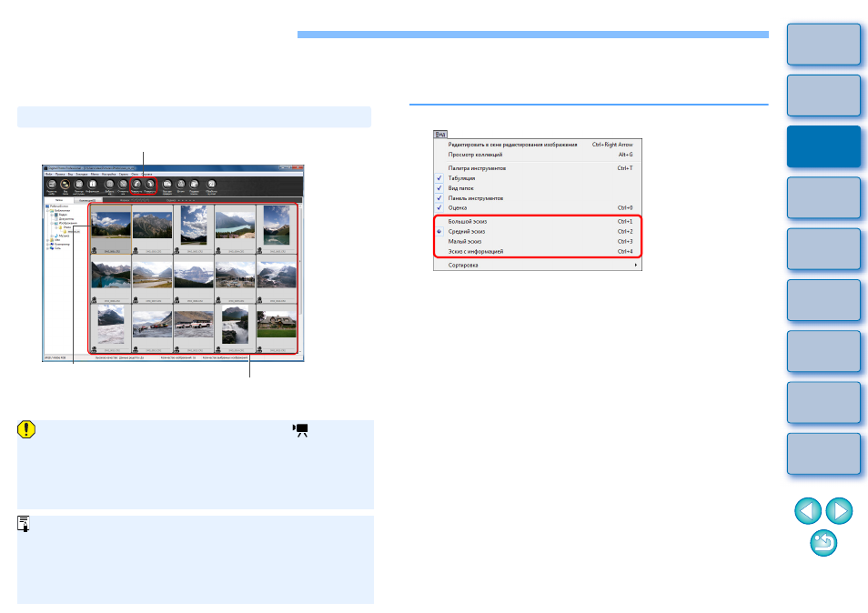This screenshot has height=613, width=868.
Task: Choose Редактировать в окне редактирования изображения
Action: [537, 145]
